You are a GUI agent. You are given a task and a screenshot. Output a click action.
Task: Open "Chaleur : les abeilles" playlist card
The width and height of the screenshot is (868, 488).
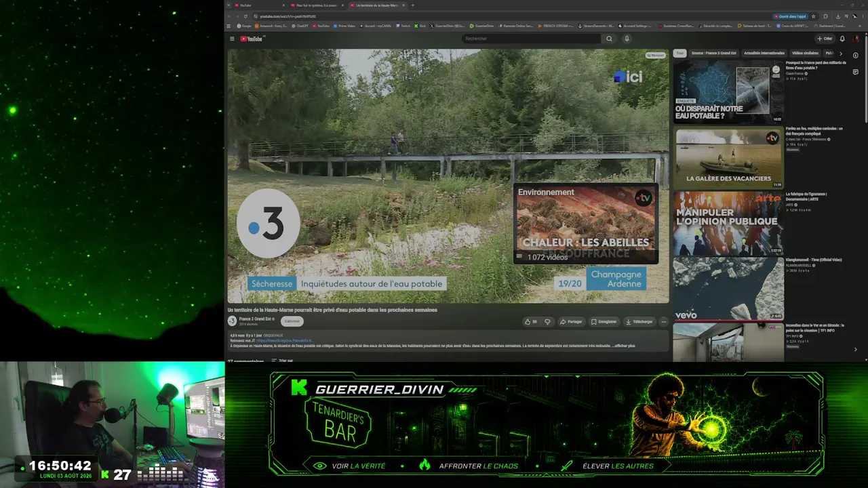[x=585, y=223]
